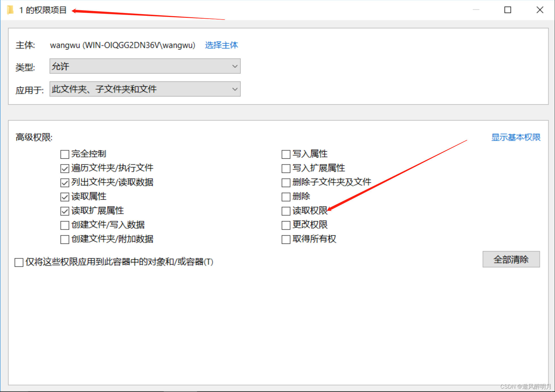Tick the 写入属性 checkbox

coord(286,154)
